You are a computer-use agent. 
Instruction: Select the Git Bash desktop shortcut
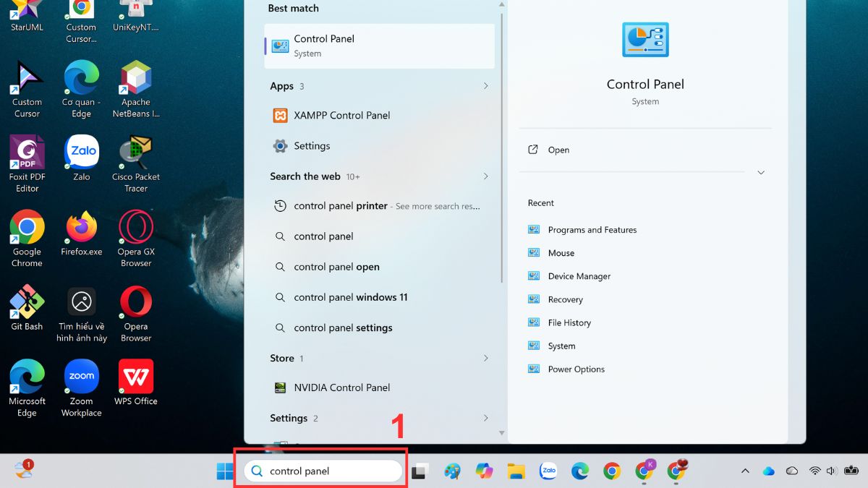pyautogui.click(x=27, y=308)
